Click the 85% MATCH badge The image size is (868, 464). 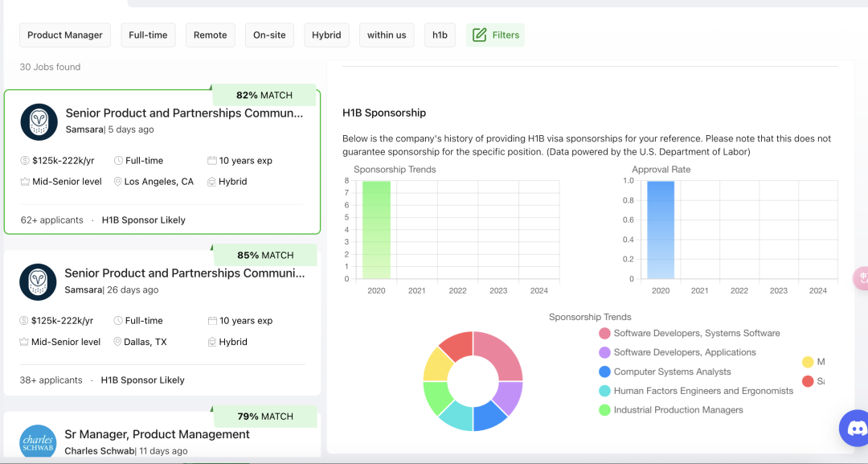point(265,255)
